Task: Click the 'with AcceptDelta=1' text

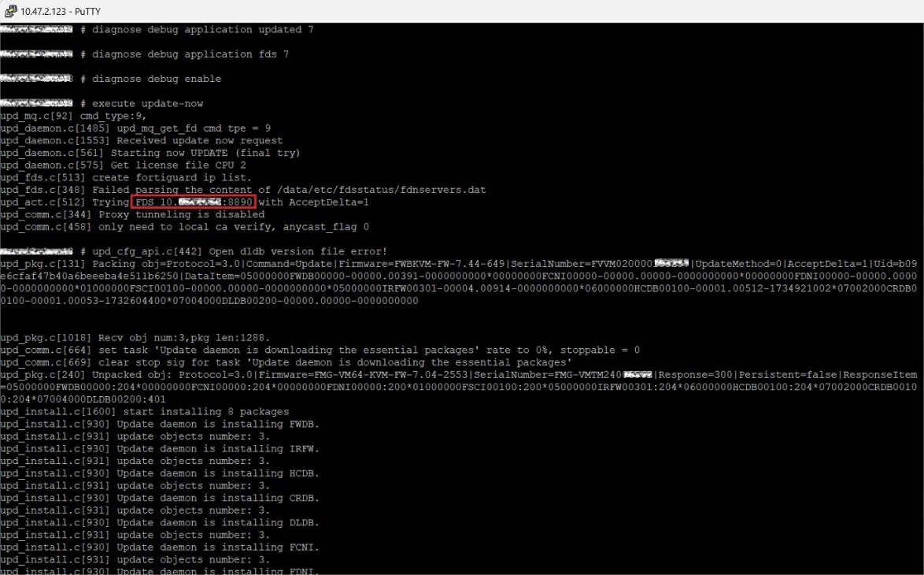Action: [313, 202]
